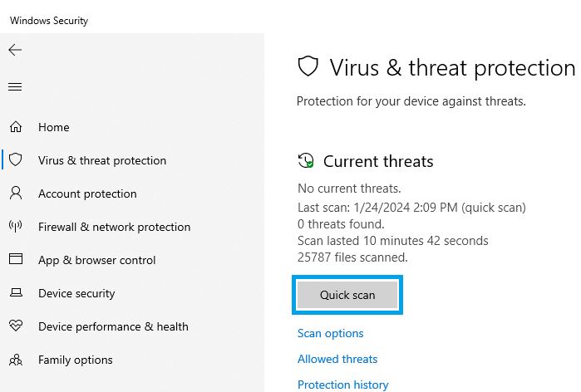The image size is (581, 392).
Task: Click the Device performance heart icon
Action: pyautogui.click(x=16, y=326)
